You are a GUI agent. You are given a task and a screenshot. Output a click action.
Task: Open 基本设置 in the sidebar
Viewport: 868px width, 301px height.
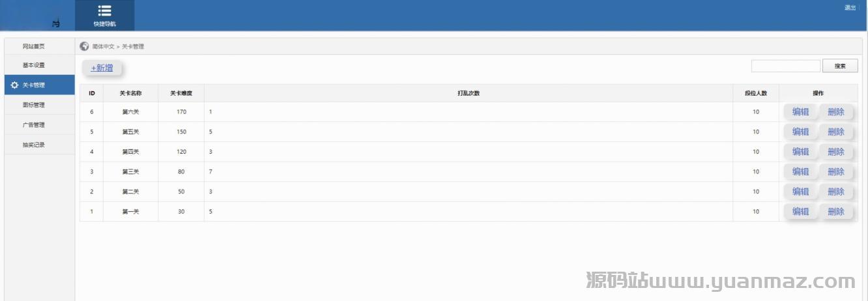coord(34,65)
